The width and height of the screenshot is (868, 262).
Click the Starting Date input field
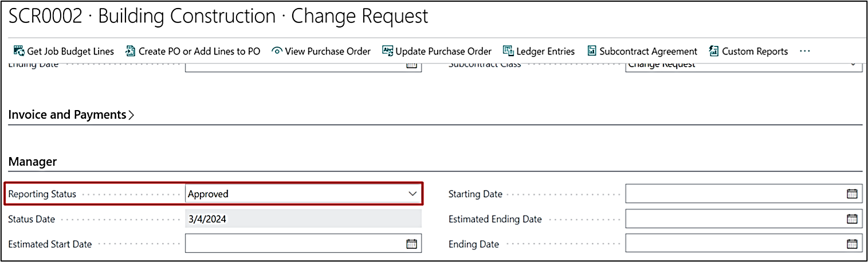[733, 194]
